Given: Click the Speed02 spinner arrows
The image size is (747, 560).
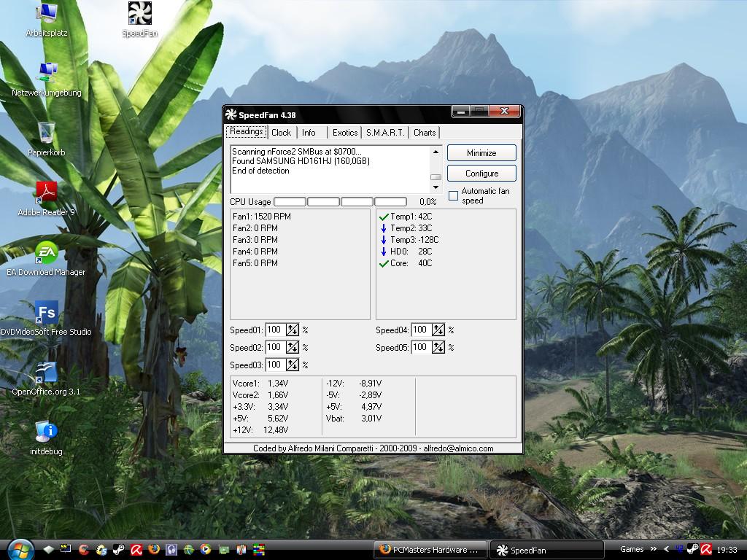Looking at the screenshot, I should (292, 347).
